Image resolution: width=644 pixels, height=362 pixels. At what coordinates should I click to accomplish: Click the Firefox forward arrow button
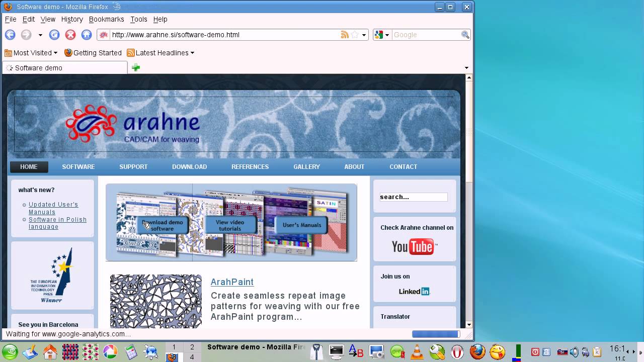tap(26, 35)
